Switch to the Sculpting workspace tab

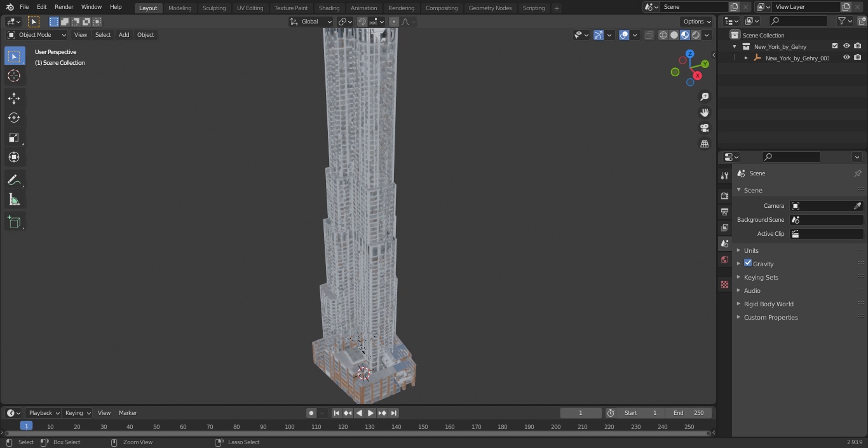pos(214,8)
